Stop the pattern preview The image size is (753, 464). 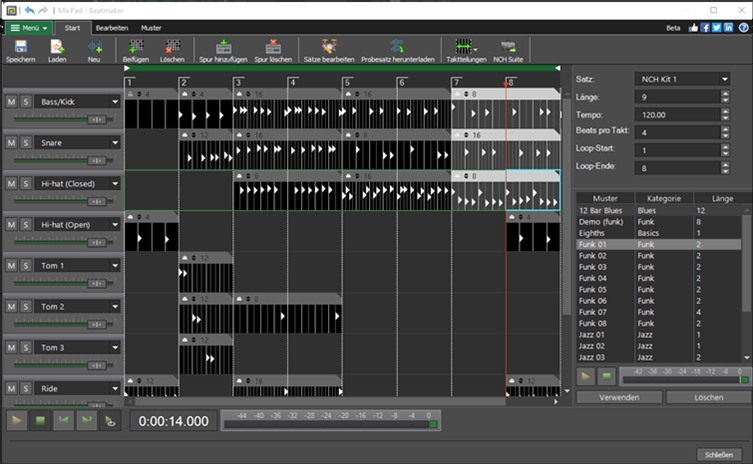[x=607, y=377]
